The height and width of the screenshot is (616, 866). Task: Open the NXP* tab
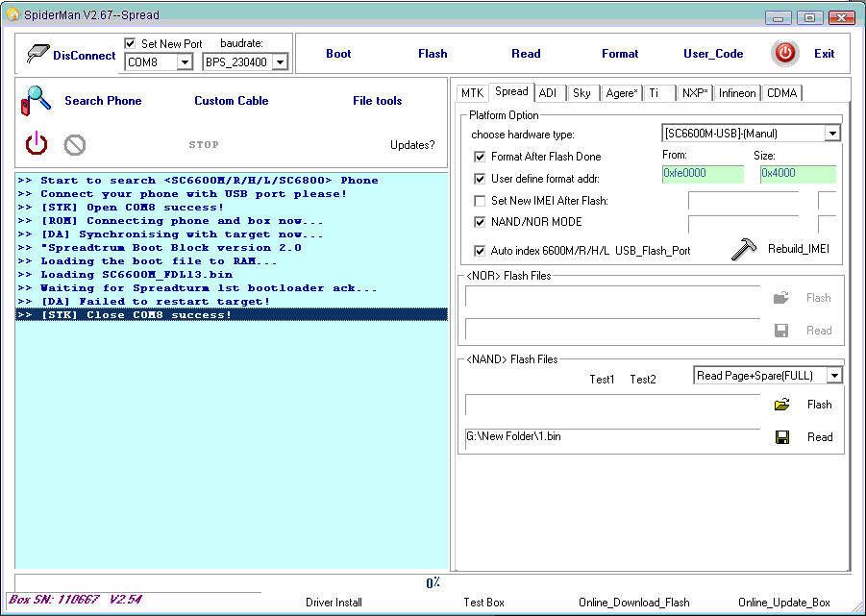point(695,92)
